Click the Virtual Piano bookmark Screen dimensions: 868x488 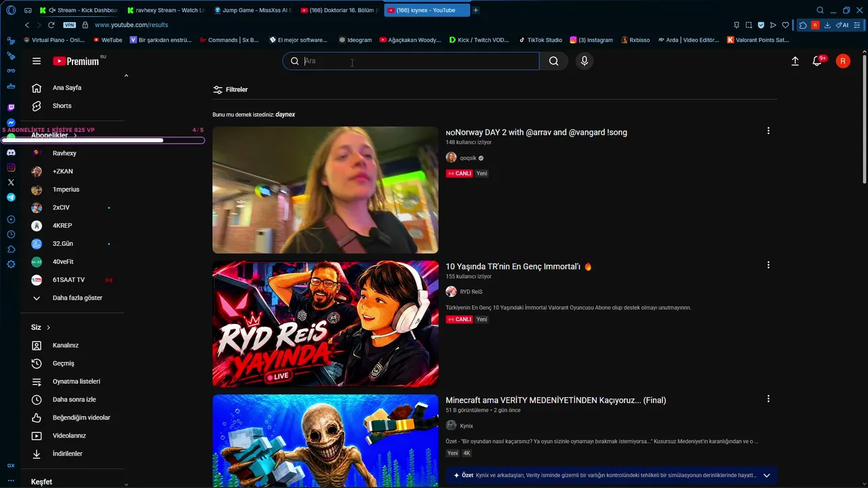tap(53, 40)
